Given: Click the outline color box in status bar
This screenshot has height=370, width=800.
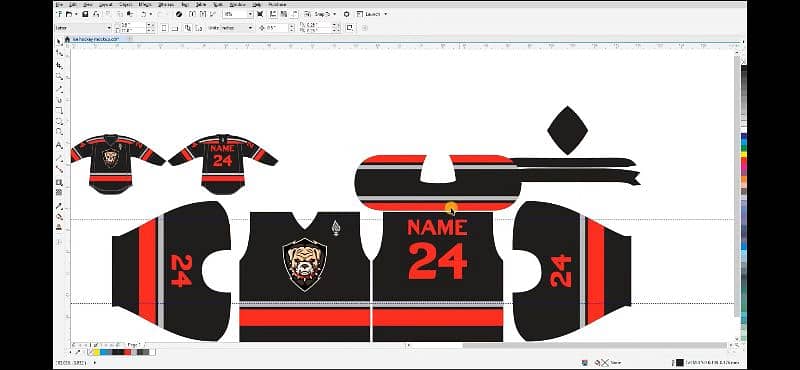Looking at the screenshot, I should (x=679, y=362).
